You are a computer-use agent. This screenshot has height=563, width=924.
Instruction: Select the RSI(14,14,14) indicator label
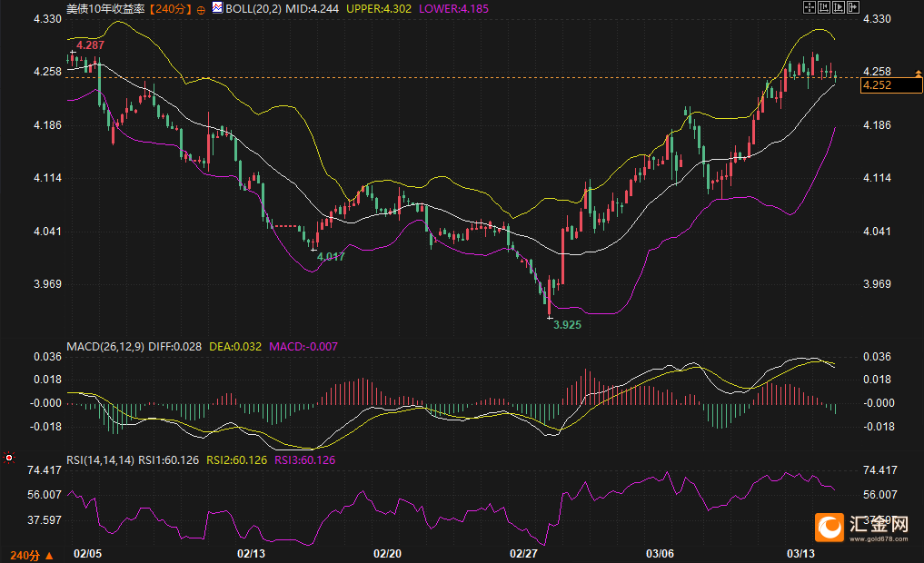pos(100,460)
